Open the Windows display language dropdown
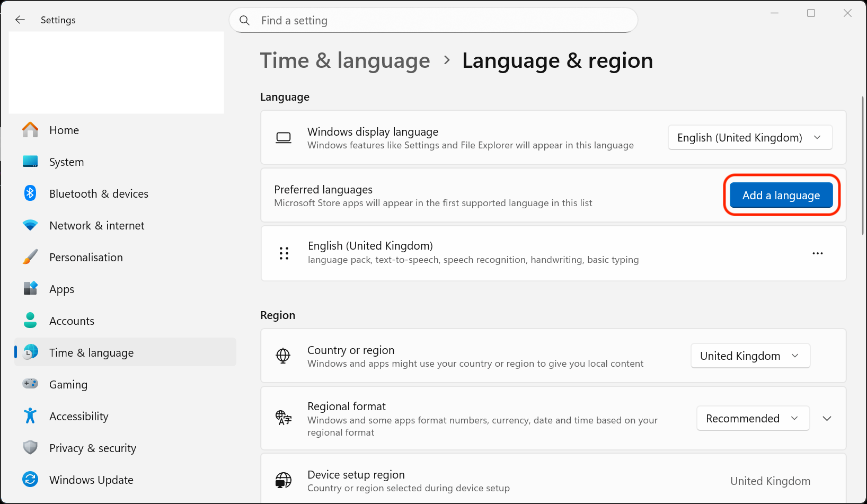 click(749, 137)
